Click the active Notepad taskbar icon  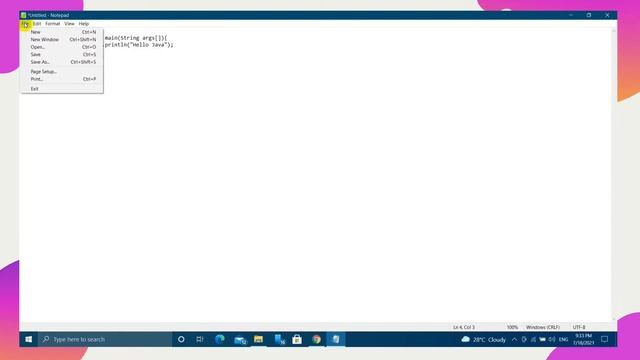pyautogui.click(x=336, y=339)
